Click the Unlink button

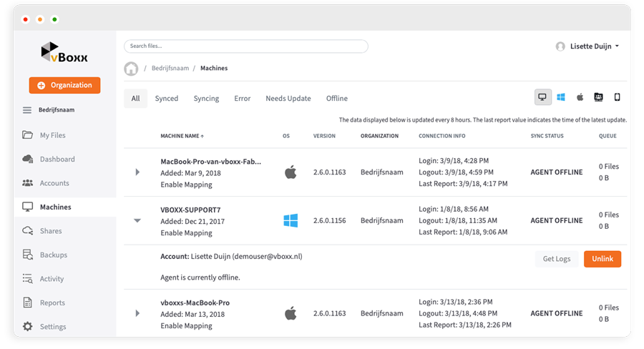[x=602, y=259]
